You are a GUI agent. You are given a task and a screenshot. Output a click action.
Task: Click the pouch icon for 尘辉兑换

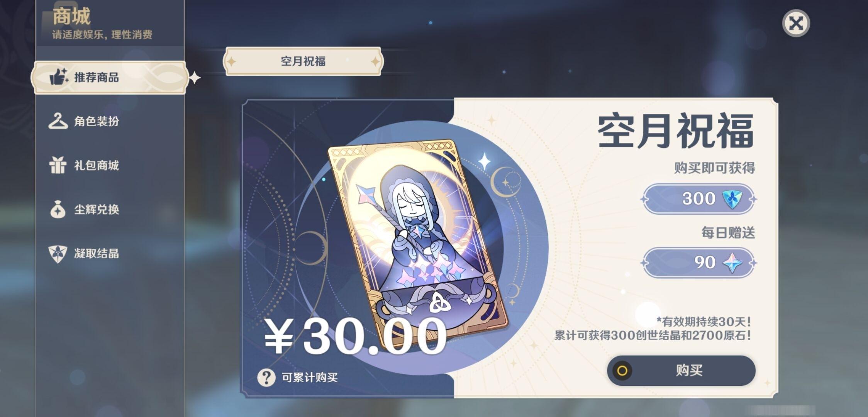point(58,209)
